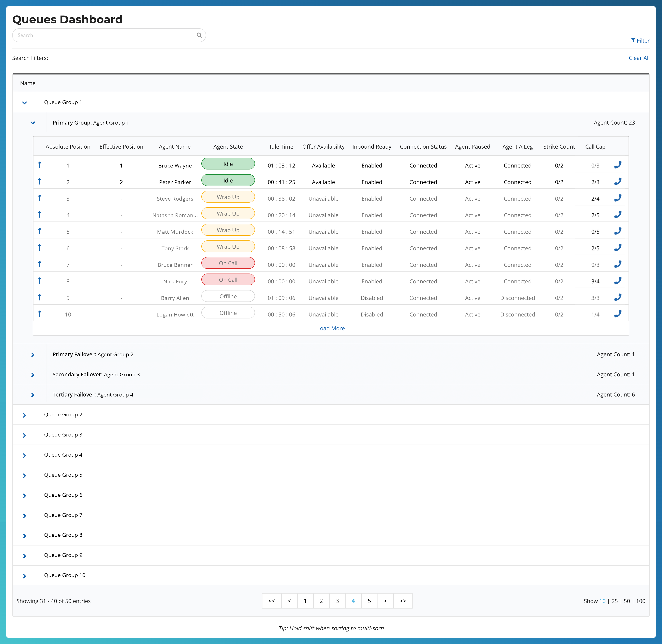Image resolution: width=662 pixels, height=644 pixels.
Task: Expand Queue Group 4
Action: (x=24, y=455)
